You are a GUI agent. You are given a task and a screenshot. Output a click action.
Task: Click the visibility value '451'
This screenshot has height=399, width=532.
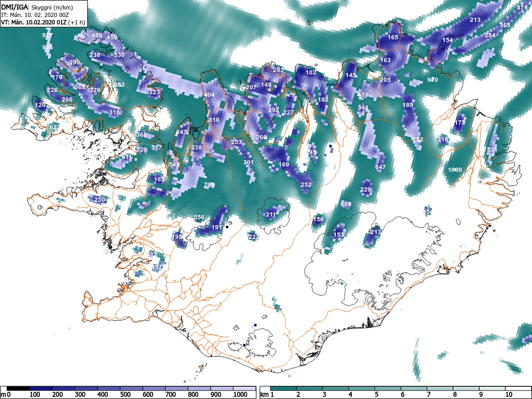pyautogui.click(x=363, y=95)
